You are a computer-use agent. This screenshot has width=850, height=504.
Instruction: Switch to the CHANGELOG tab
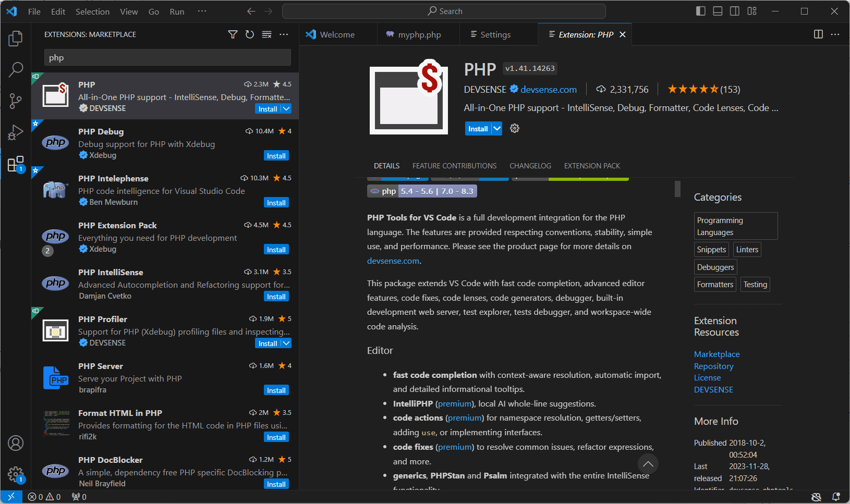click(x=530, y=166)
